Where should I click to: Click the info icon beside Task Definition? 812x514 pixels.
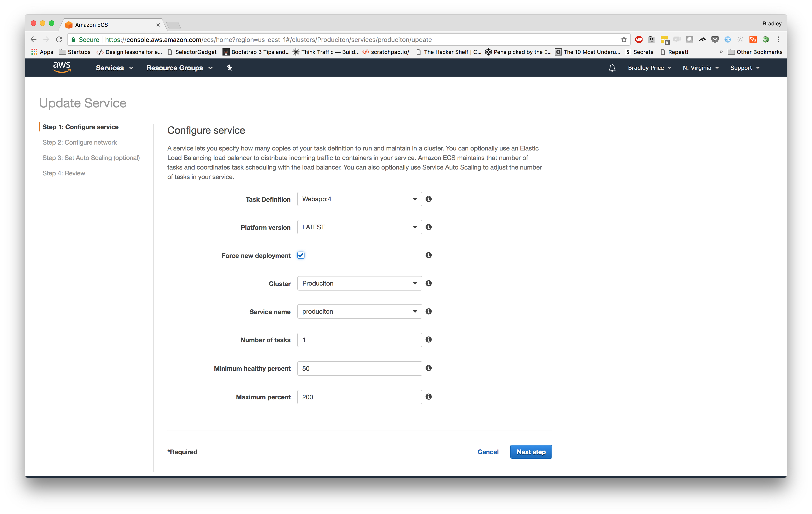[428, 199]
